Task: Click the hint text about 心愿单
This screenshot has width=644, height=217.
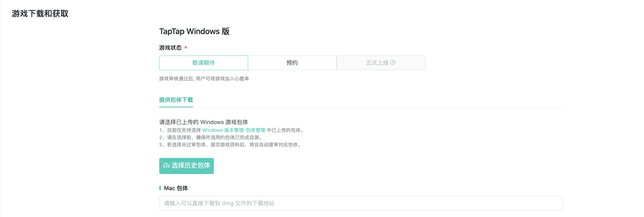Action: [x=204, y=79]
